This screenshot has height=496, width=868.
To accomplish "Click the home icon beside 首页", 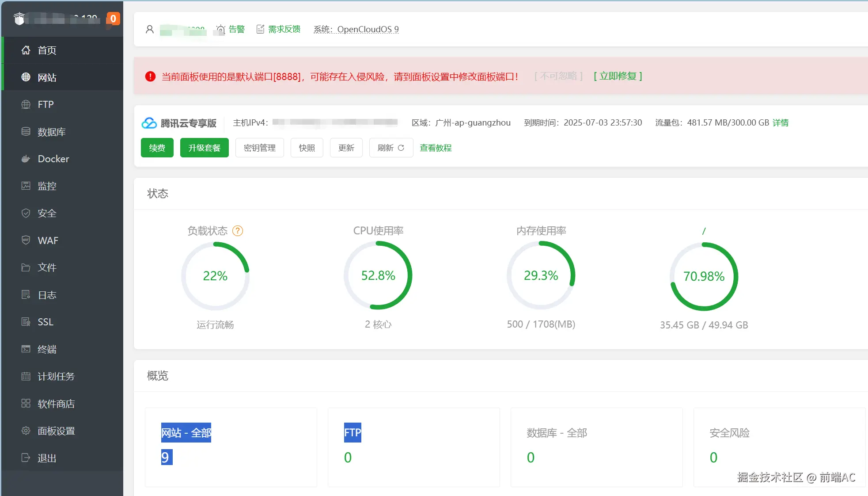I will (x=26, y=50).
